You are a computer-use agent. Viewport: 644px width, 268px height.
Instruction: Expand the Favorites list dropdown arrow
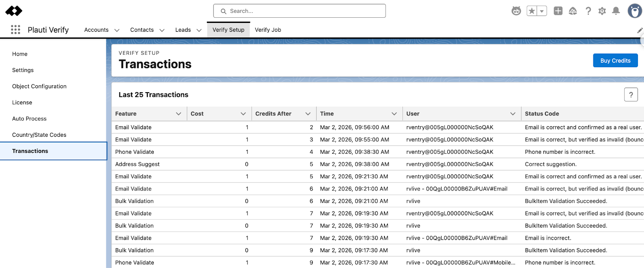[542, 11]
